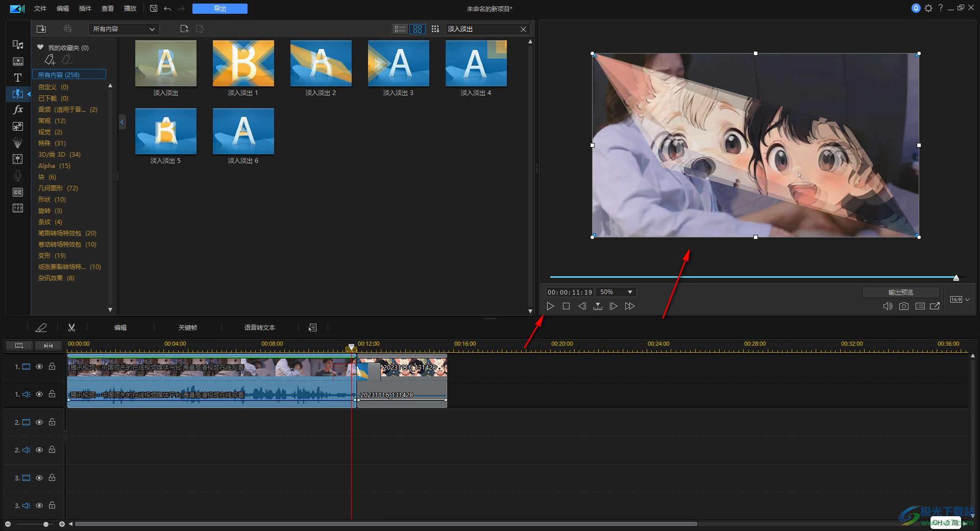Screen dimensions: 980x531
Task: Click the add new tag icon
Action: pyautogui.click(x=50, y=60)
